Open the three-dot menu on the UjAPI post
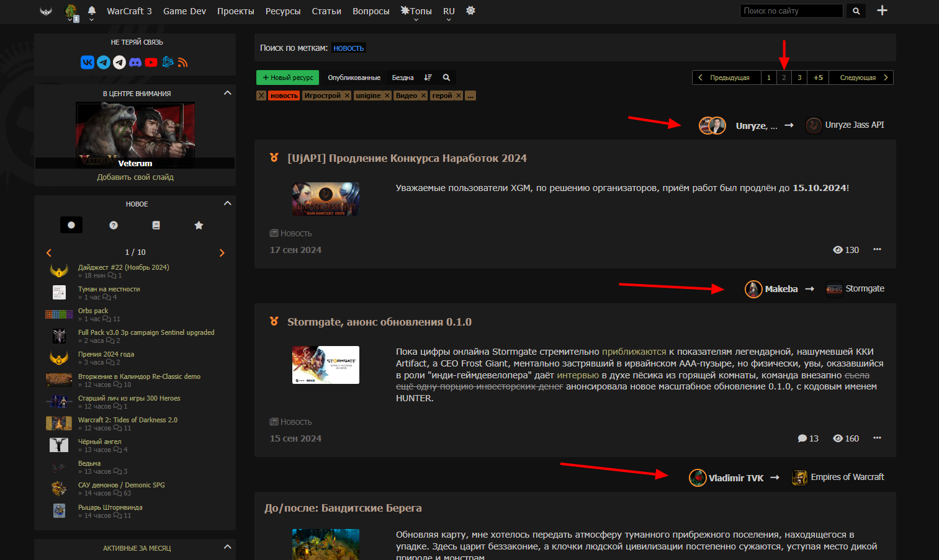939x560 pixels. tap(877, 249)
